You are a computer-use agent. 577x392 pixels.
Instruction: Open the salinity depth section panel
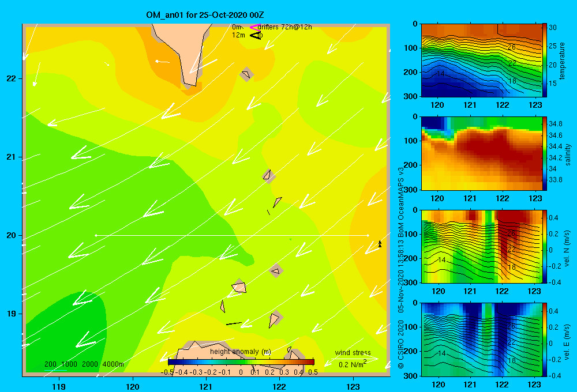click(x=481, y=153)
